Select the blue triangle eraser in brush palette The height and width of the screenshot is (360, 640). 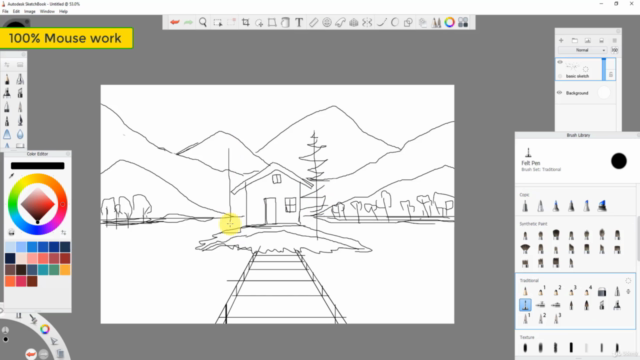point(7,134)
